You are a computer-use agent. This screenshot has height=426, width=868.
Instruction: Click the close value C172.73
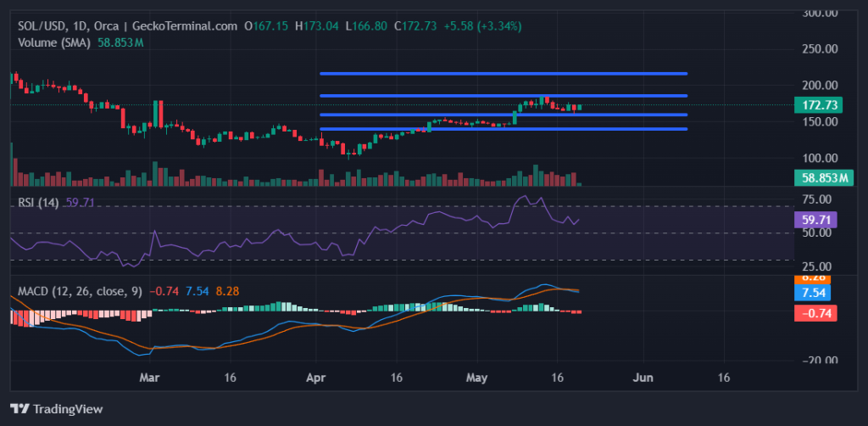click(415, 26)
